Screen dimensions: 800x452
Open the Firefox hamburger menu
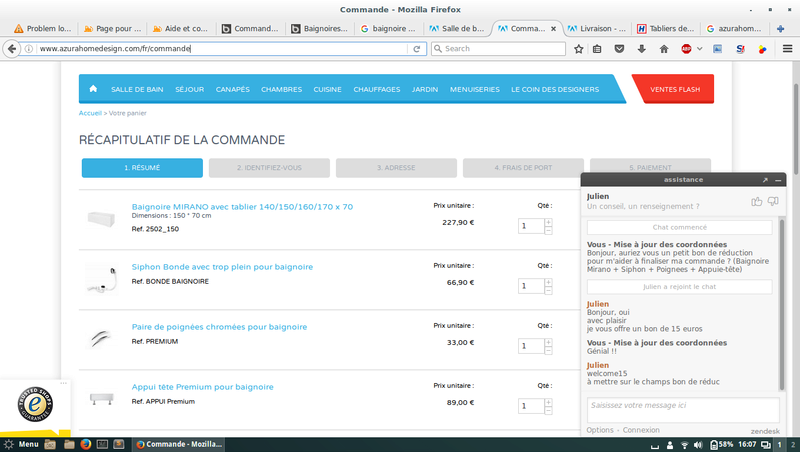click(x=788, y=49)
